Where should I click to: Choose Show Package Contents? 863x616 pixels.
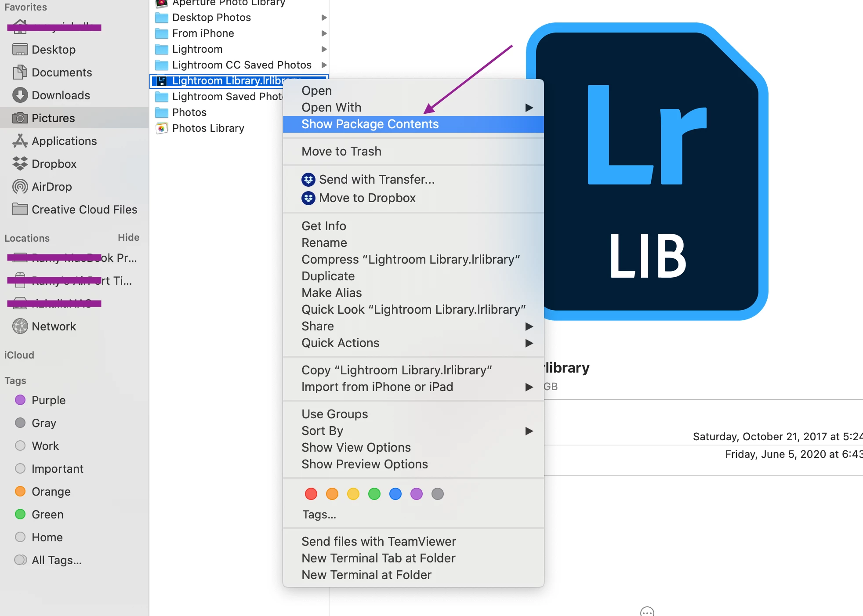pyautogui.click(x=370, y=124)
